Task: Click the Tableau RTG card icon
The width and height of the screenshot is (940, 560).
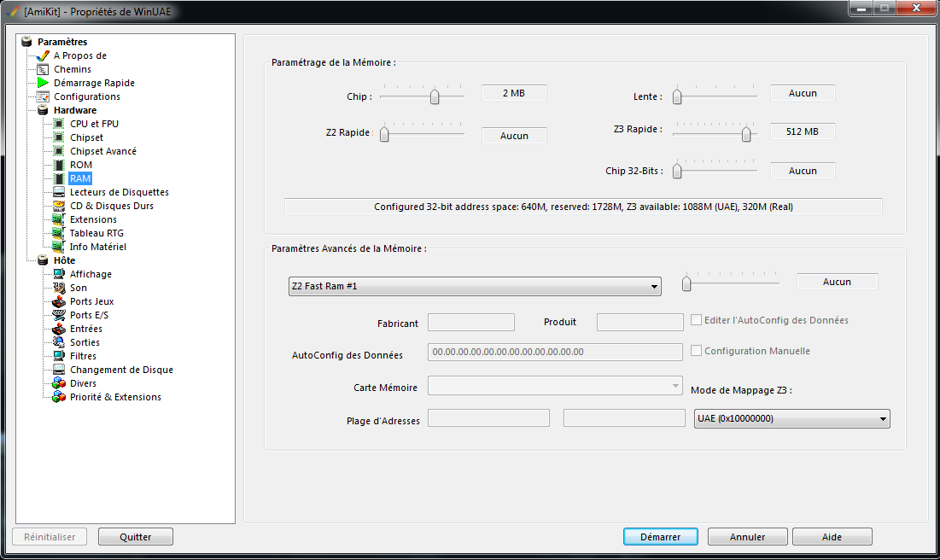Action: [59, 233]
